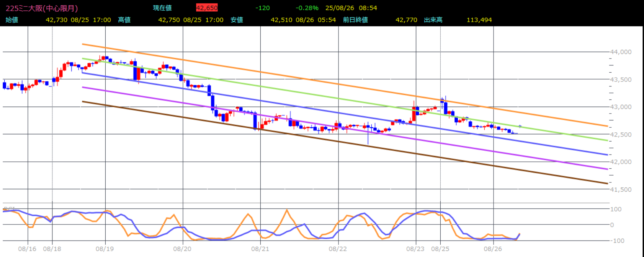644x257 pixels.
Task: Click the 43,000 price scale label
Action: (x=621, y=107)
